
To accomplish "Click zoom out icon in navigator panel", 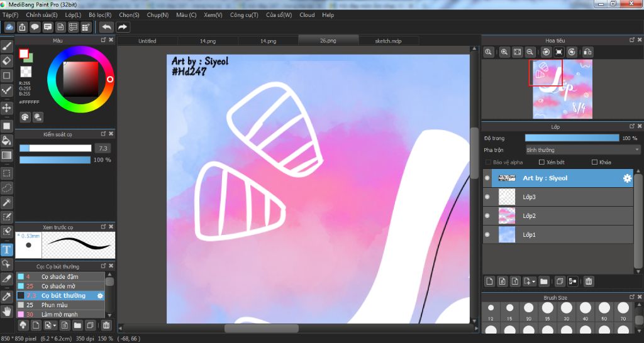I will [530, 52].
